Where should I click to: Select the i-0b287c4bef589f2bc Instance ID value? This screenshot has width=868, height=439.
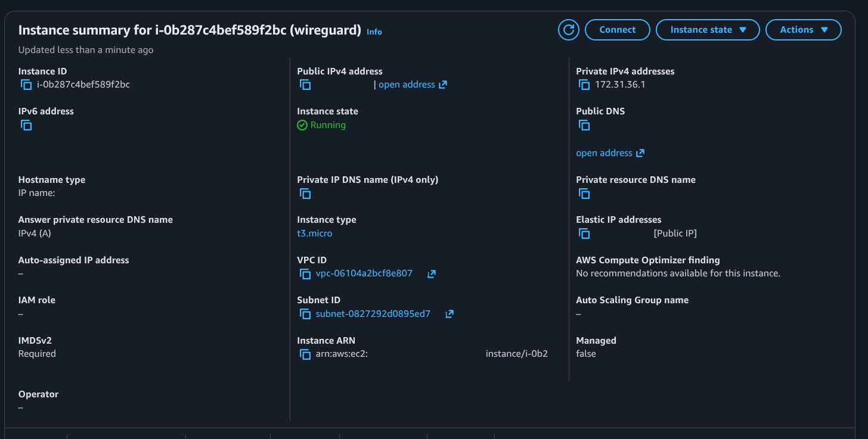point(83,85)
